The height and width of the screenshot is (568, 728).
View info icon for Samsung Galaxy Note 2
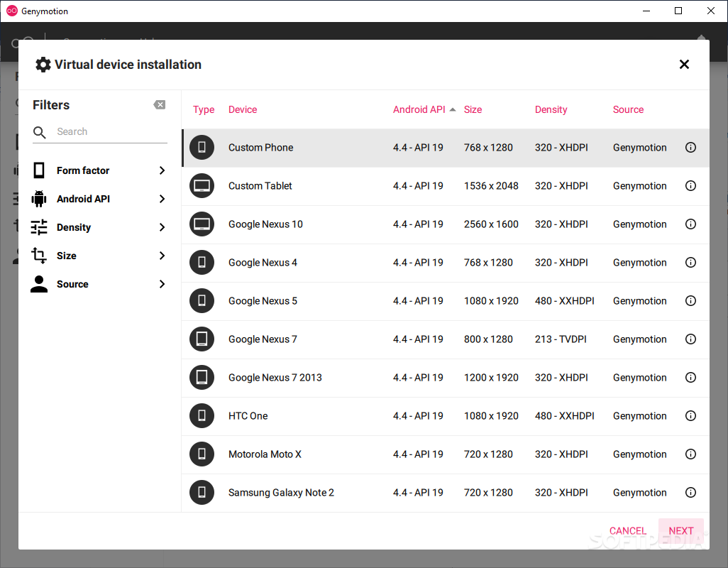(690, 492)
